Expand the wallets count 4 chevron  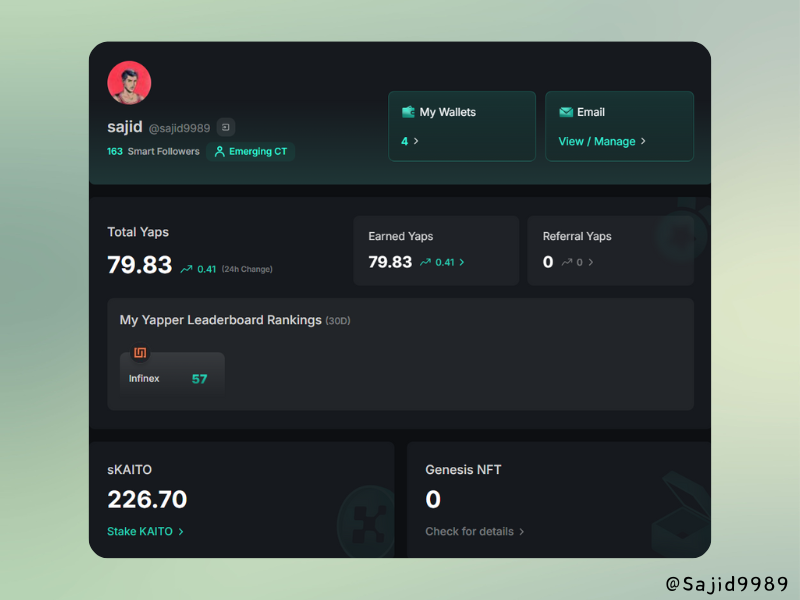416,141
